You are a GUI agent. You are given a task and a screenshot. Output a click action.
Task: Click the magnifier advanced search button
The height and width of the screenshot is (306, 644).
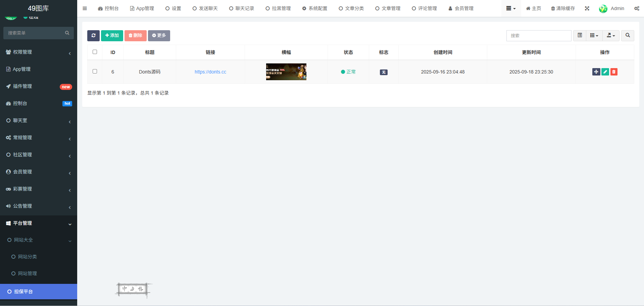pos(628,36)
